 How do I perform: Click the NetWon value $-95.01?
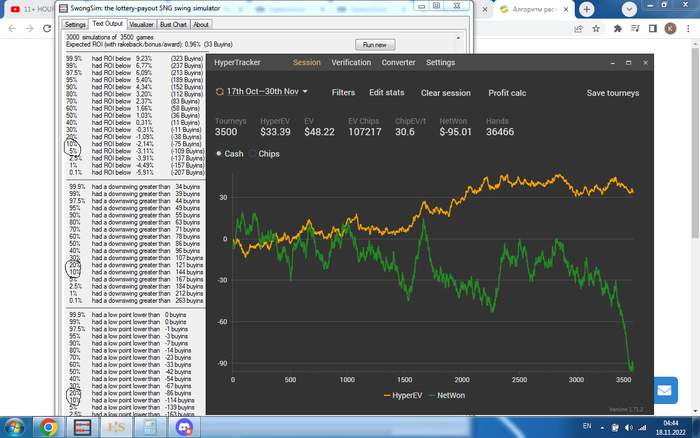(x=455, y=132)
